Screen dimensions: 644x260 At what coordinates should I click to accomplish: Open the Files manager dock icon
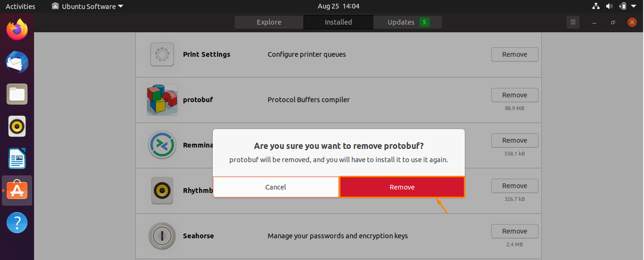pos(17,94)
